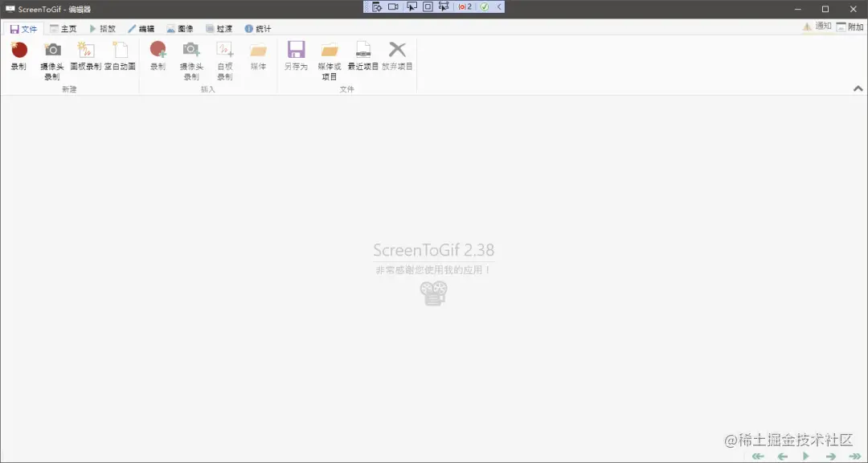
Task: Start a new screen recording (录制) under 新建
Action: tap(18, 56)
